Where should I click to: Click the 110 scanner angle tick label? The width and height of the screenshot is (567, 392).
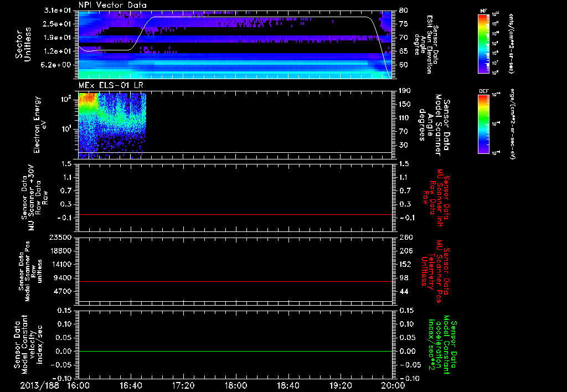[x=405, y=118]
